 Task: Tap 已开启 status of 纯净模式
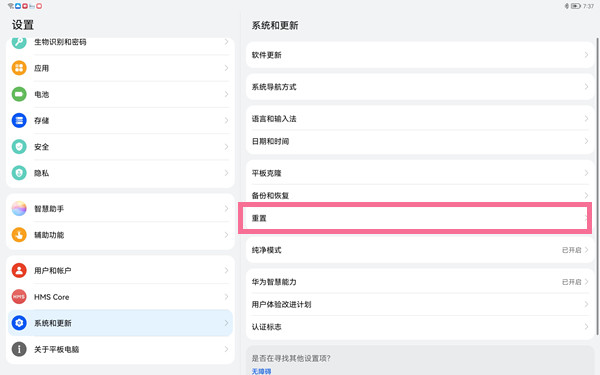pos(571,250)
